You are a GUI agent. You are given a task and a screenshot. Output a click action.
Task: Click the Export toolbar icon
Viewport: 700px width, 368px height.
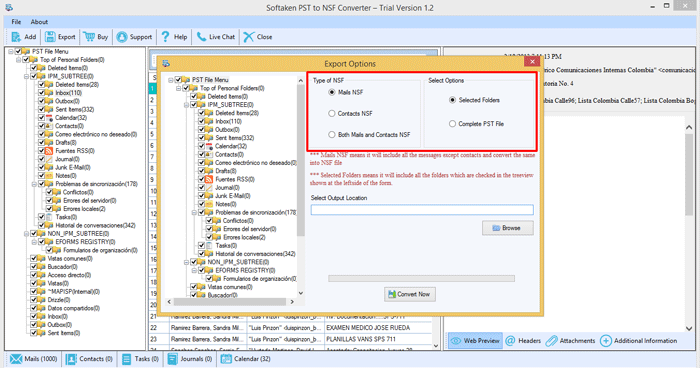(50, 37)
